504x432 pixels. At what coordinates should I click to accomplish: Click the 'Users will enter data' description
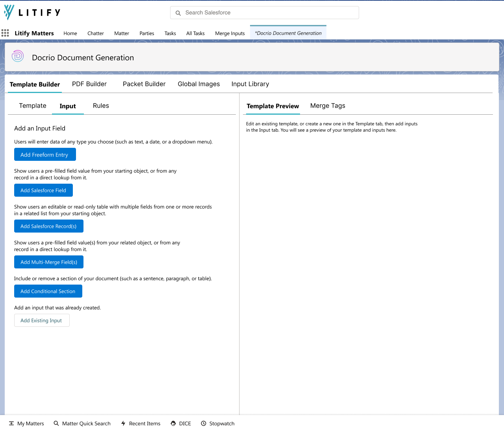pos(113,142)
